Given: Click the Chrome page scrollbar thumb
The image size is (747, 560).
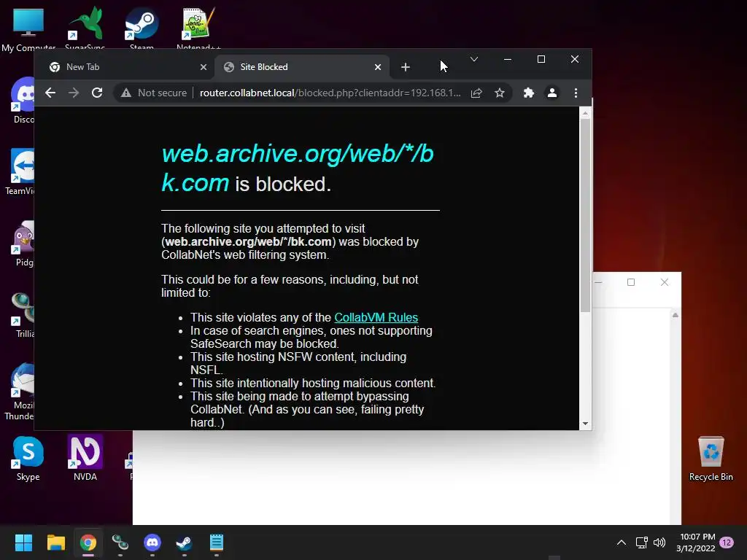Looking at the screenshot, I should click(x=585, y=215).
